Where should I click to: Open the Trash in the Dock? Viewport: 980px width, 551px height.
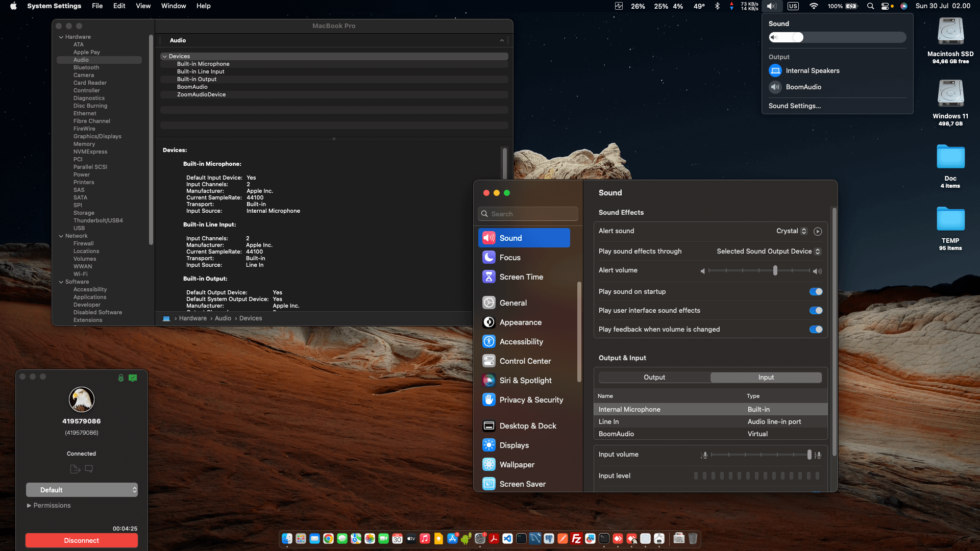693,539
